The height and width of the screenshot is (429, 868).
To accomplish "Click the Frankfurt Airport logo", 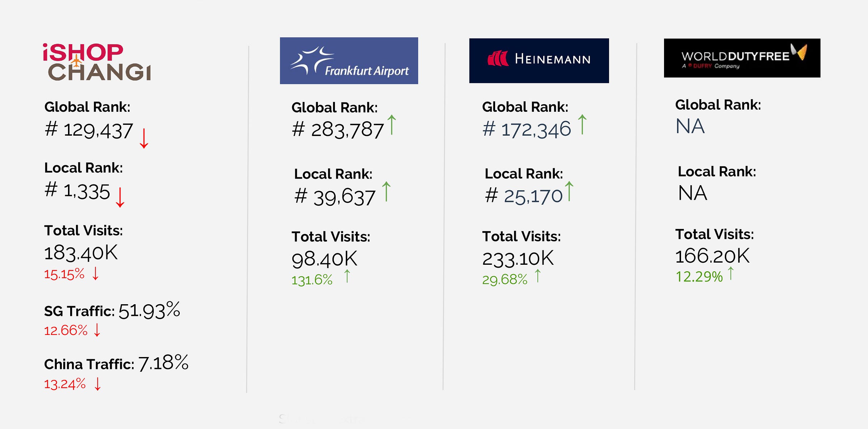I will [349, 61].
